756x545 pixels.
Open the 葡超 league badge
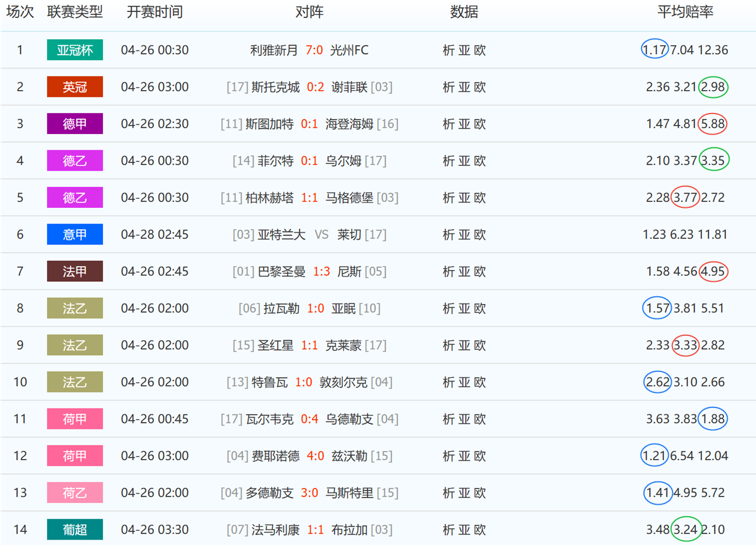(x=75, y=529)
